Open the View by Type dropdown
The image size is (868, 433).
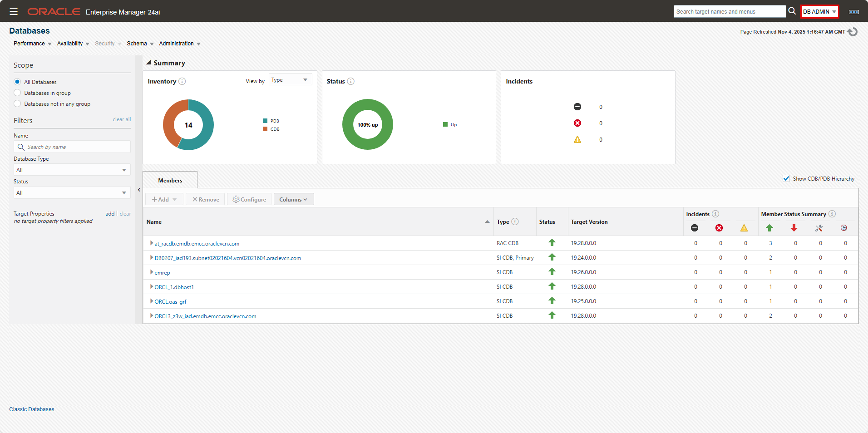(x=290, y=79)
